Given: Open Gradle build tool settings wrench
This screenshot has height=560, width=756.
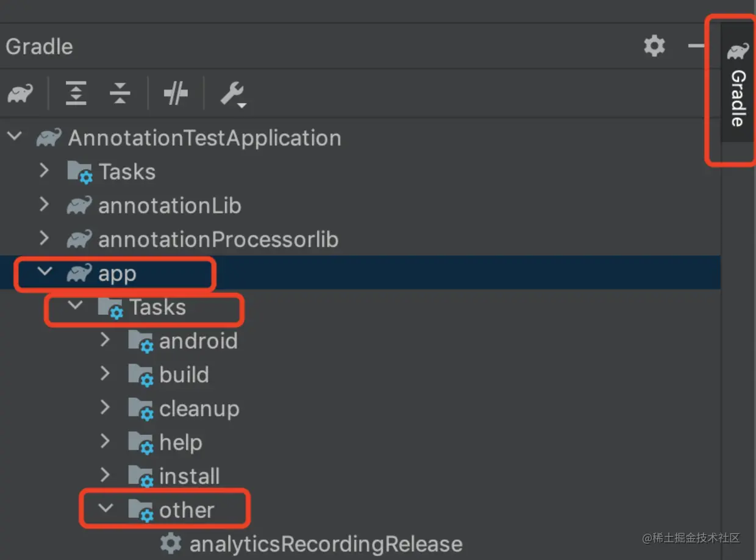Looking at the screenshot, I should (x=232, y=94).
